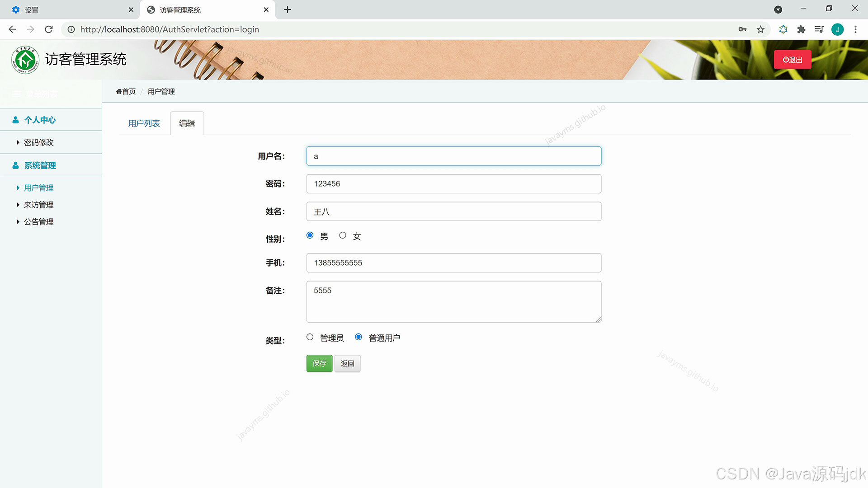This screenshot has width=868, height=488.
Task: Click the 用户名 input field
Action: point(454,156)
